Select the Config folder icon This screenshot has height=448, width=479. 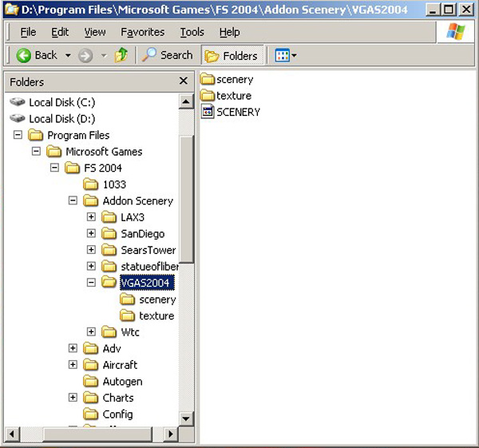(x=91, y=414)
